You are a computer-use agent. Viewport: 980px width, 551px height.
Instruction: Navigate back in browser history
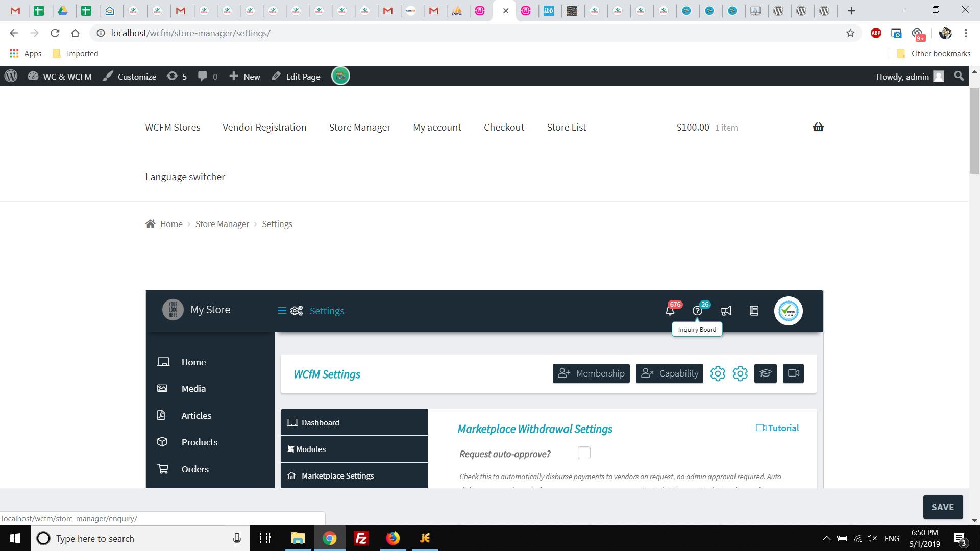[14, 33]
